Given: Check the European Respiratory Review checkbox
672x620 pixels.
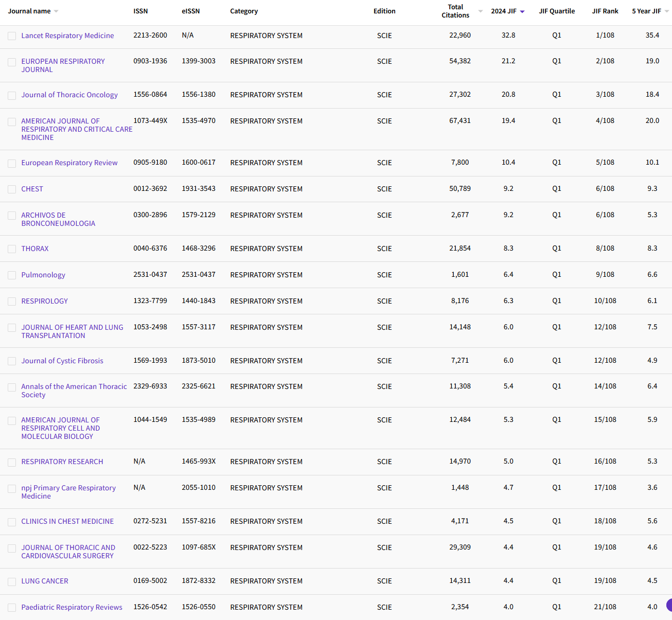Looking at the screenshot, I should (x=12, y=163).
